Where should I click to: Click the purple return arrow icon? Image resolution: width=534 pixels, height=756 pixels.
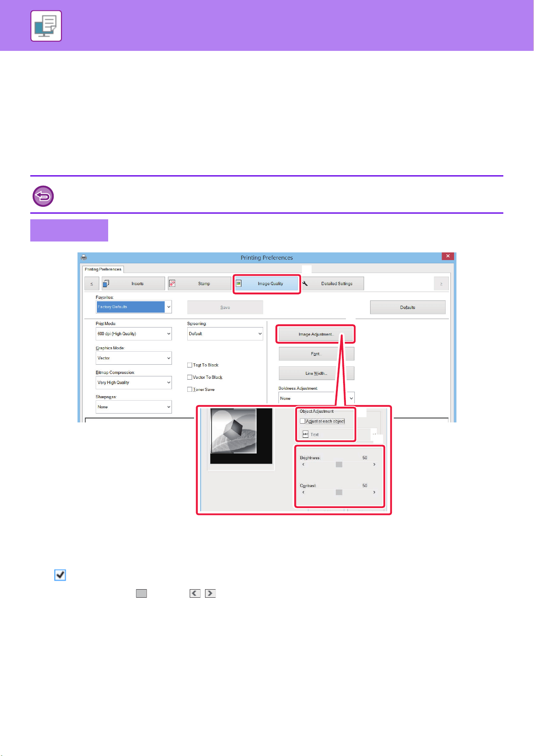point(43,196)
